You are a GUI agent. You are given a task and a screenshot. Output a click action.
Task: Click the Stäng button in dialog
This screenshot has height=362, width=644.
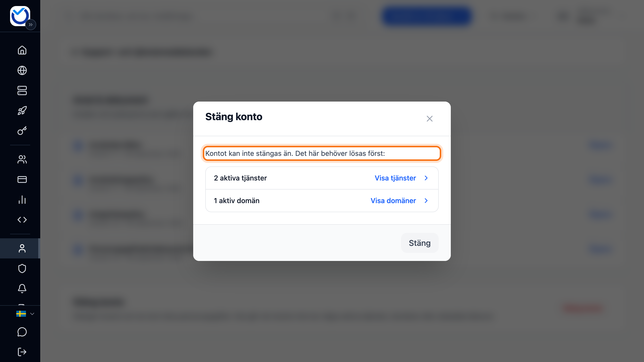(x=420, y=243)
